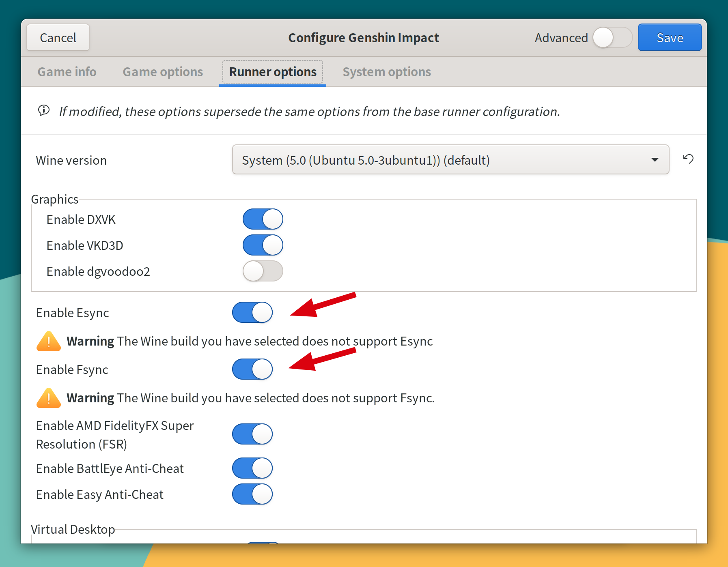Image resolution: width=728 pixels, height=567 pixels.
Task: Click the Fsync not supported warning text
Action: pyautogui.click(x=251, y=398)
